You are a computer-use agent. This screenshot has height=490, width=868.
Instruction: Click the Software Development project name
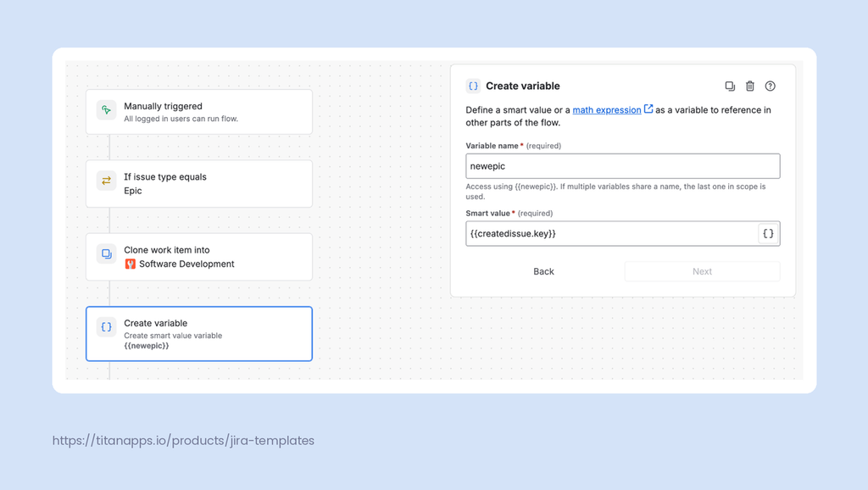[x=186, y=264]
